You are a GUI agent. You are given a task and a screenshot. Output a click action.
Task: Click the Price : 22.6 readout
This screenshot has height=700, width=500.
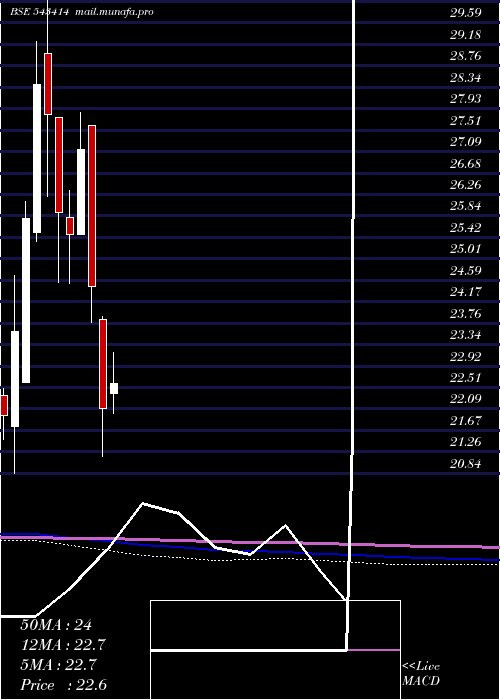tap(63, 685)
